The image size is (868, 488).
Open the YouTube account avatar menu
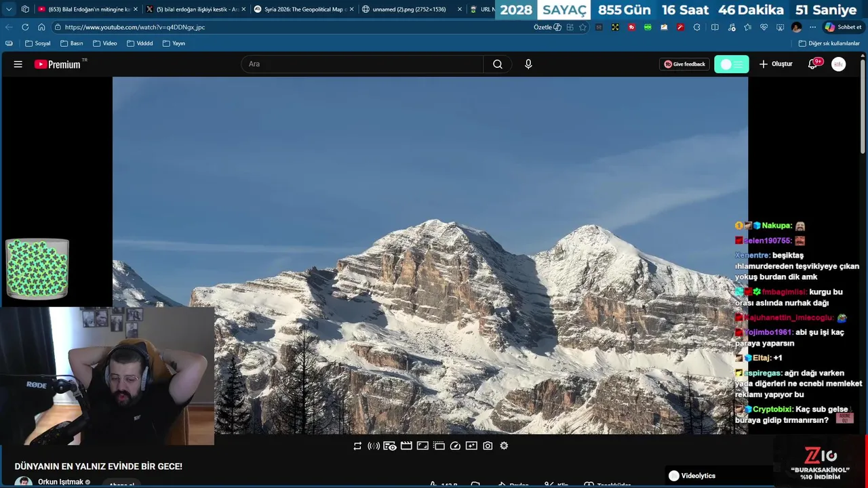(x=839, y=64)
